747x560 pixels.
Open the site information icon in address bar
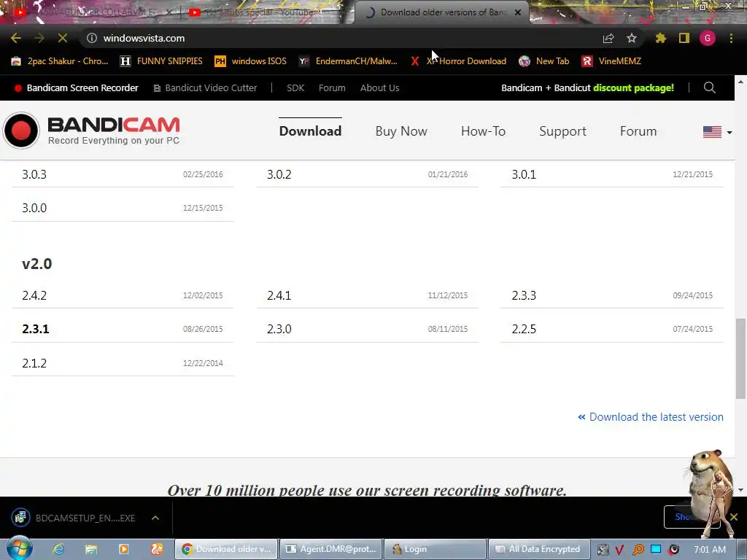click(x=92, y=38)
